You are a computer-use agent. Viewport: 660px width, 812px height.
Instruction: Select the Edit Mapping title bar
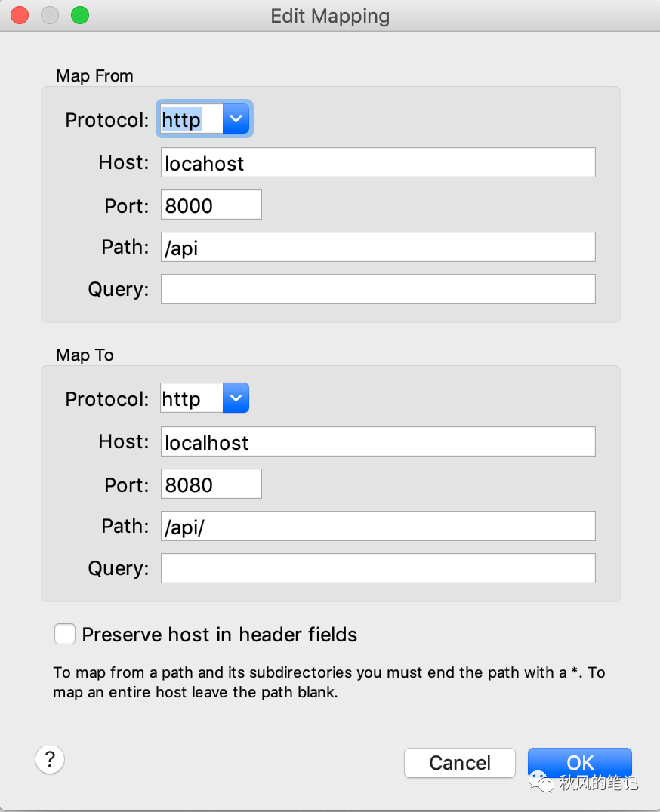pyautogui.click(x=330, y=16)
